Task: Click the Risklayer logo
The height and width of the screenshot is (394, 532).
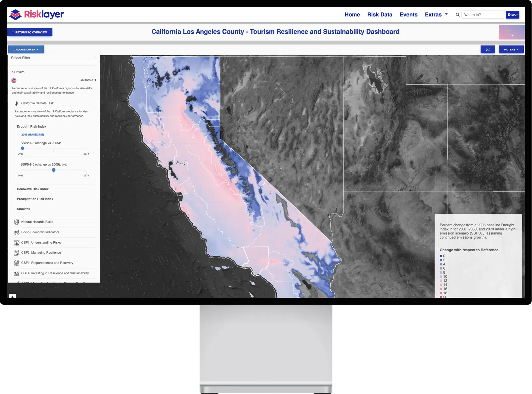Action: 36,15
